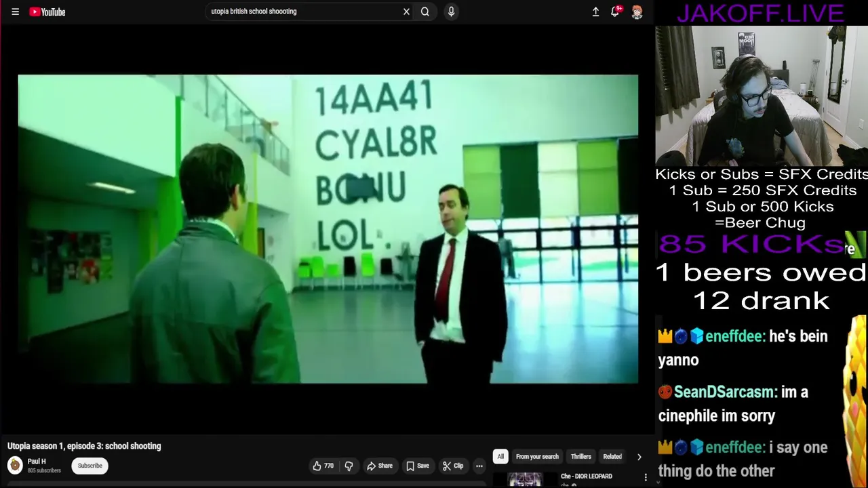Subscribe to Paul H channel
Screen dimensions: 868x488
point(90,466)
